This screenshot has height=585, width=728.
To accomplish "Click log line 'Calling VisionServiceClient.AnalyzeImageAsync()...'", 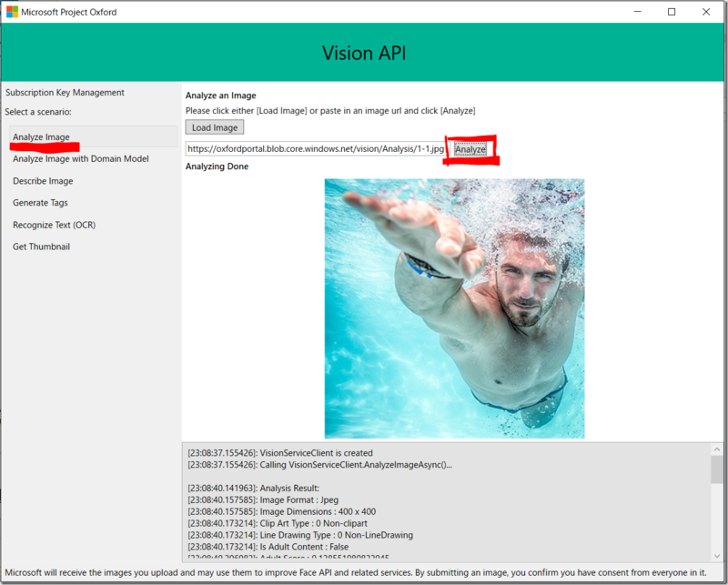I will point(320,464).
